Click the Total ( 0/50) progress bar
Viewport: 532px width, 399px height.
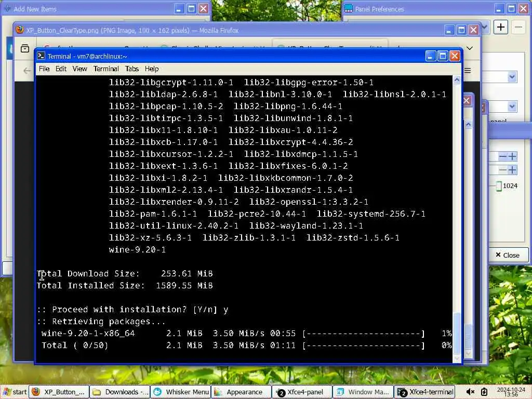364,345
